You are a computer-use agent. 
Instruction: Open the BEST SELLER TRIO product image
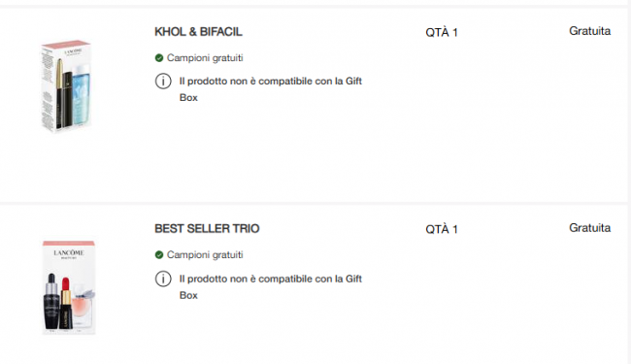(x=69, y=287)
